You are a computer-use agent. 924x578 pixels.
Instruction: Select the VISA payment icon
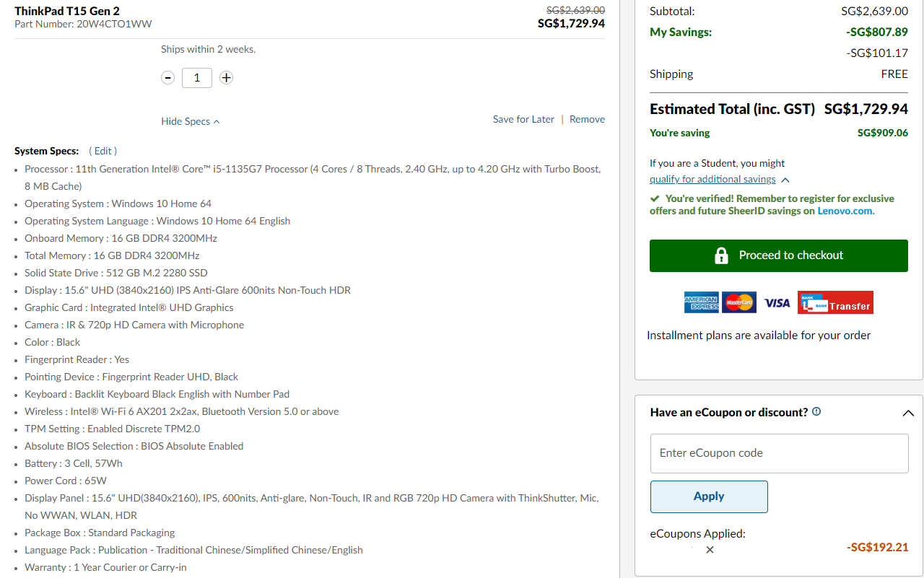pyautogui.click(x=777, y=303)
